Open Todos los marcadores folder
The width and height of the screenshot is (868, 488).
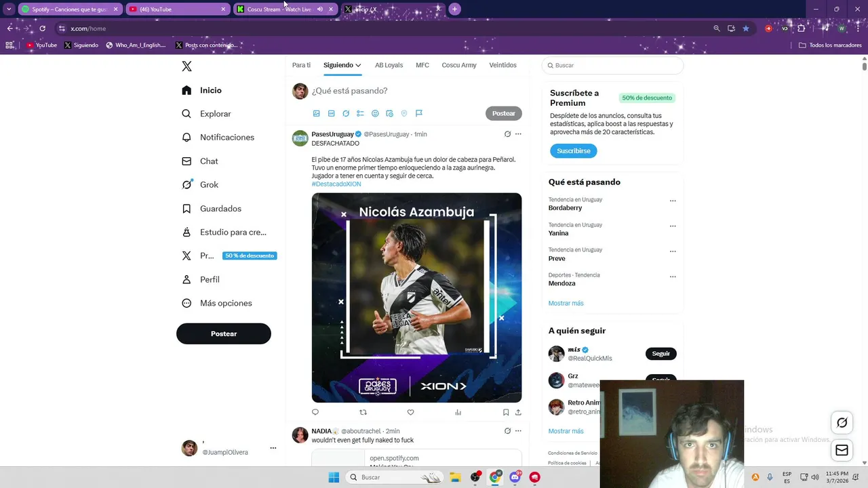[x=830, y=45]
